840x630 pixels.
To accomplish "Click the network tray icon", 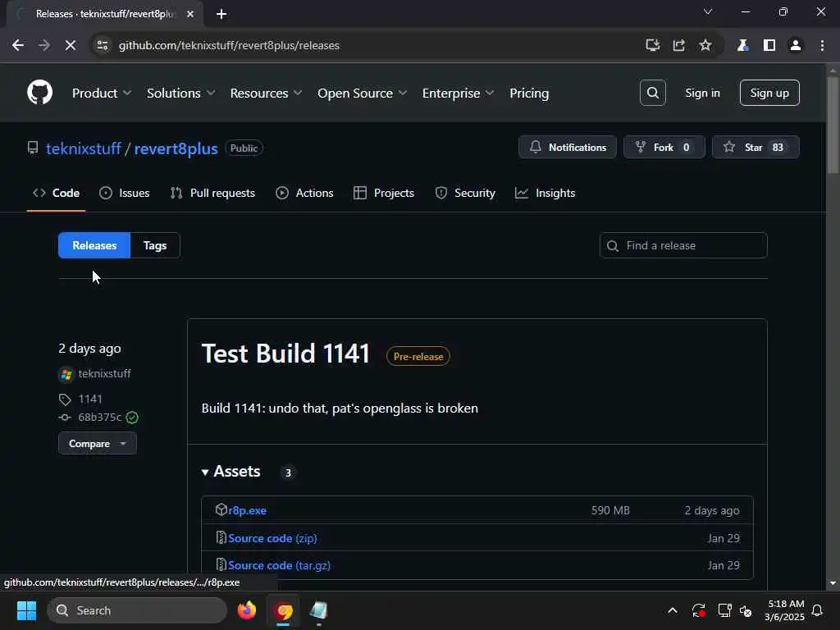I will 724,610.
